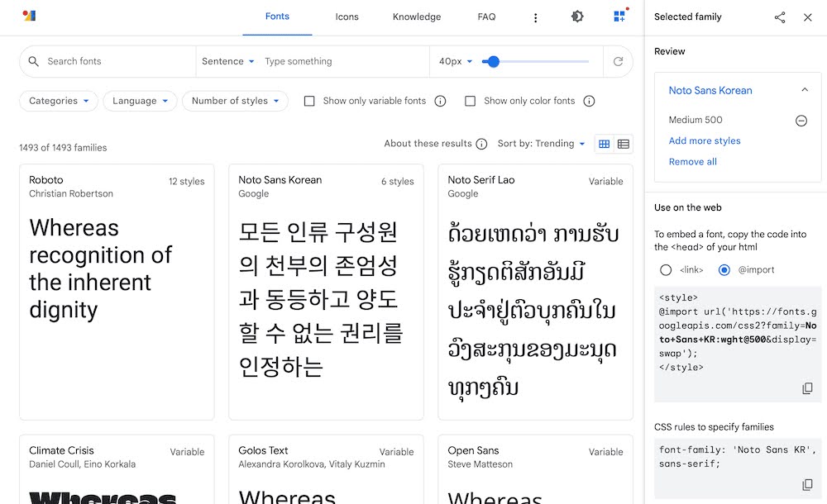
Task: Go to the Fonts tab
Action: click(277, 17)
